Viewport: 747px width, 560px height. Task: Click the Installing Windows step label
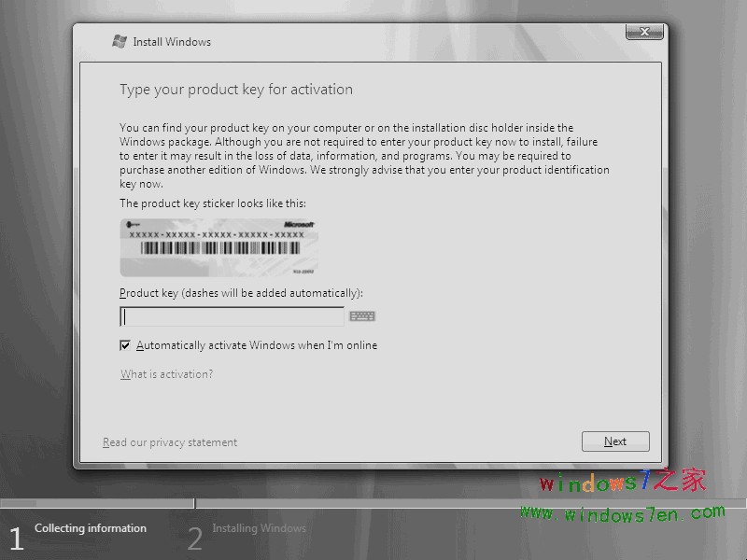tap(260, 528)
